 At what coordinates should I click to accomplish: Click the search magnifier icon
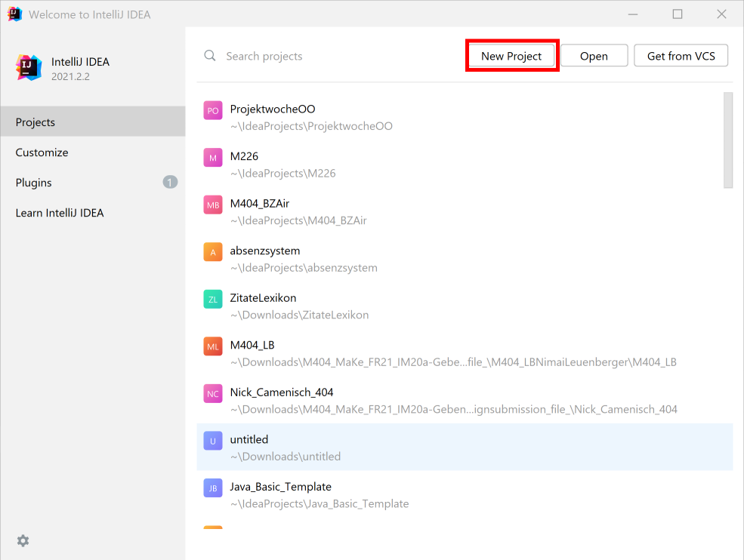(210, 56)
